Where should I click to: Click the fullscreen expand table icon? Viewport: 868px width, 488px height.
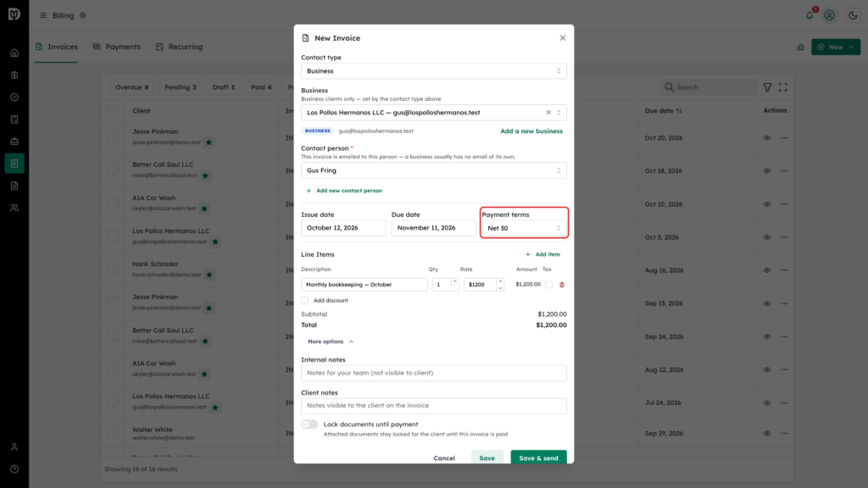pyautogui.click(x=782, y=87)
